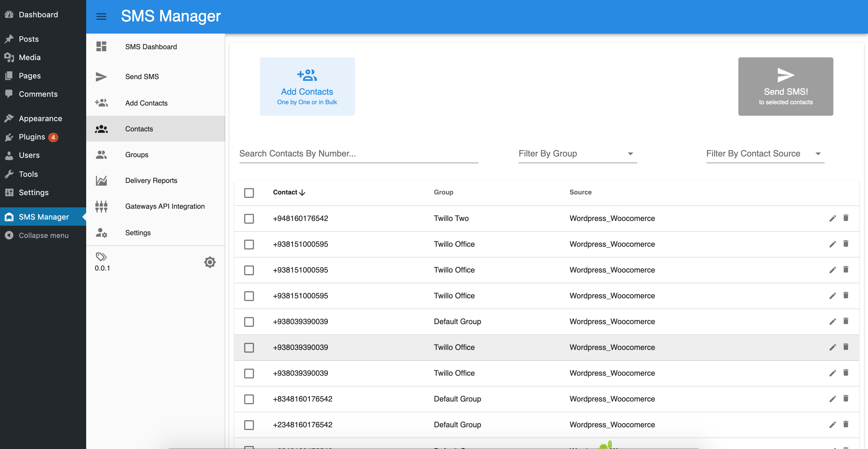Toggle the select-all contacts checkbox
This screenshot has width=868, height=449.
tap(249, 193)
